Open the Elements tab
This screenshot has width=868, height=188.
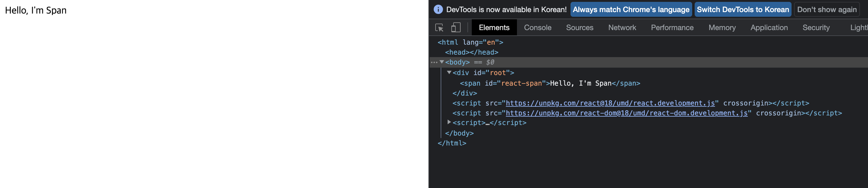click(x=494, y=28)
